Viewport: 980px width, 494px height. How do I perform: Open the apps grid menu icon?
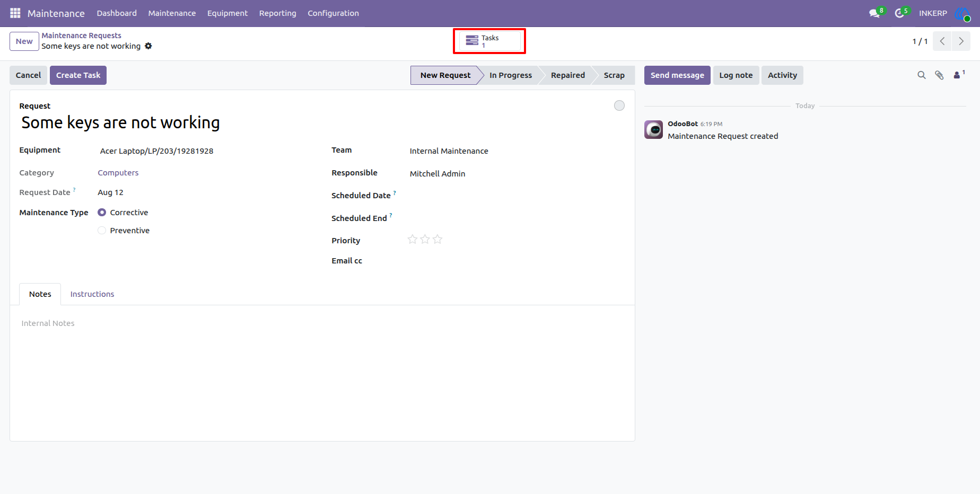(x=15, y=13)
